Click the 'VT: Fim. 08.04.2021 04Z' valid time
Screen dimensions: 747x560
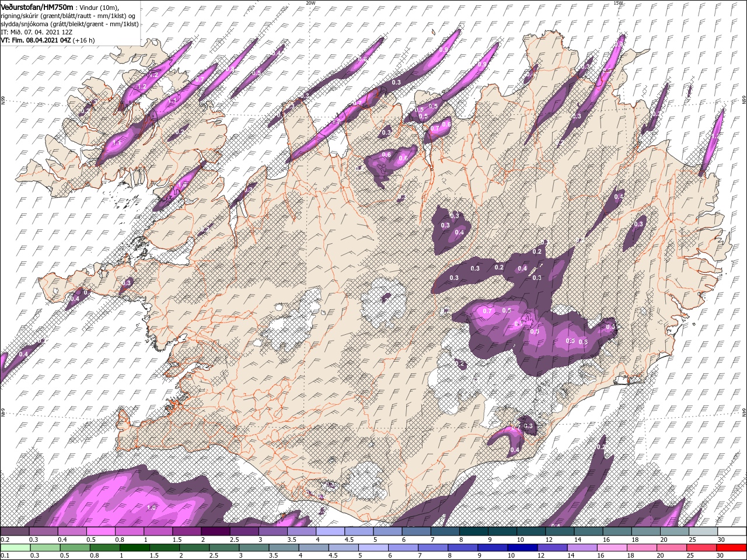click(36, 40)
